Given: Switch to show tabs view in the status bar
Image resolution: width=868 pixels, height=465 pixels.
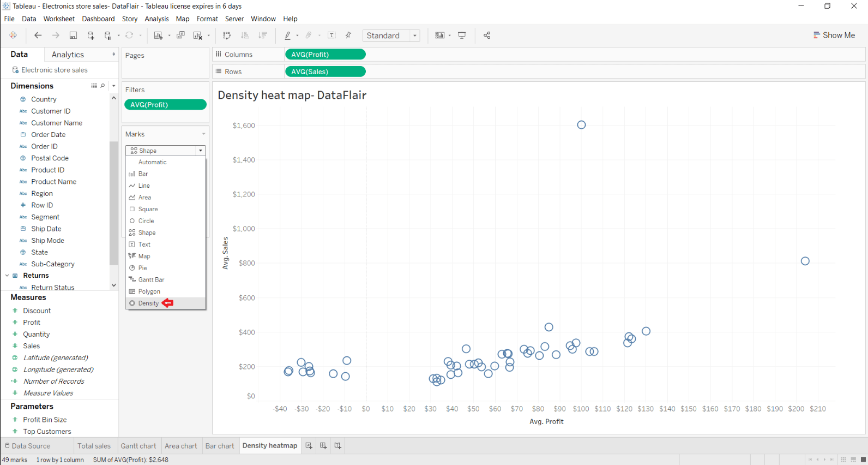Looking at the screenshot, I should point(863,460).
